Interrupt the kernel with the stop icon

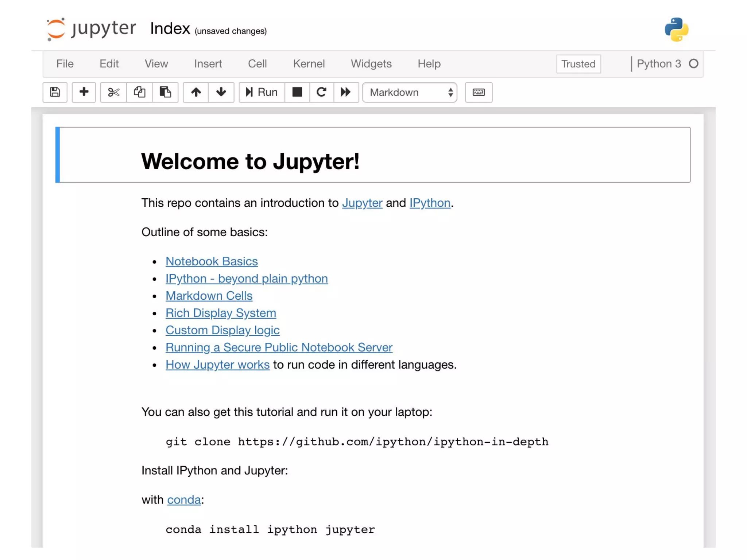click(297, 92)
